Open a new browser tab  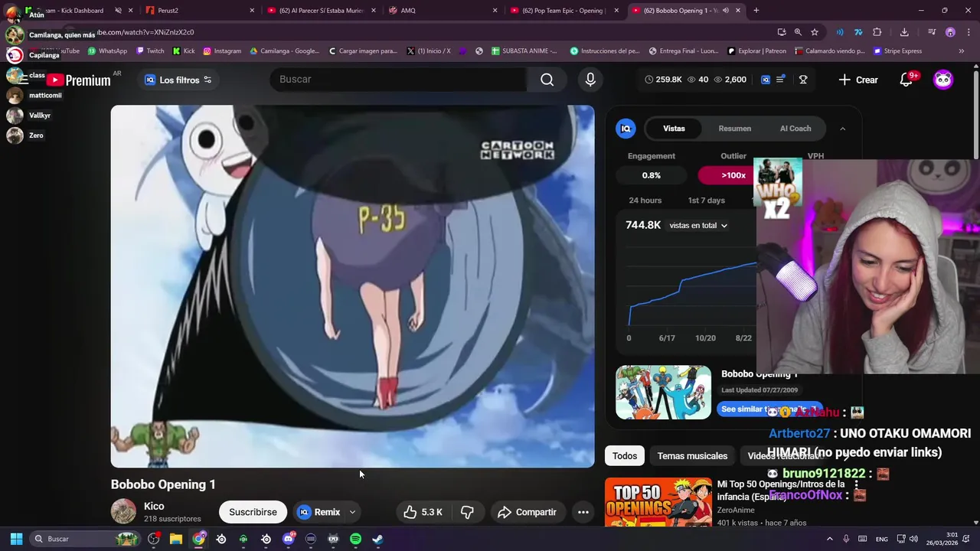coord(756,11)
